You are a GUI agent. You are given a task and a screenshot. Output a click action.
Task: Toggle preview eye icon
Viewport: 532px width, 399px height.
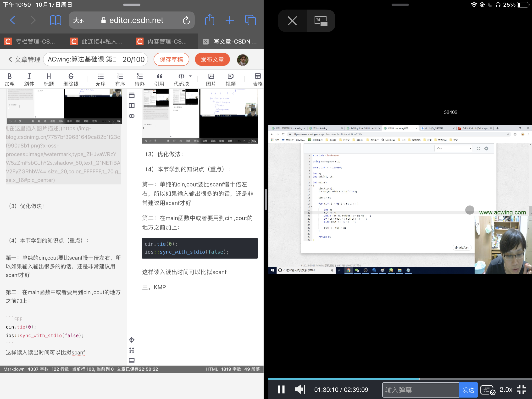coord(132,116)
